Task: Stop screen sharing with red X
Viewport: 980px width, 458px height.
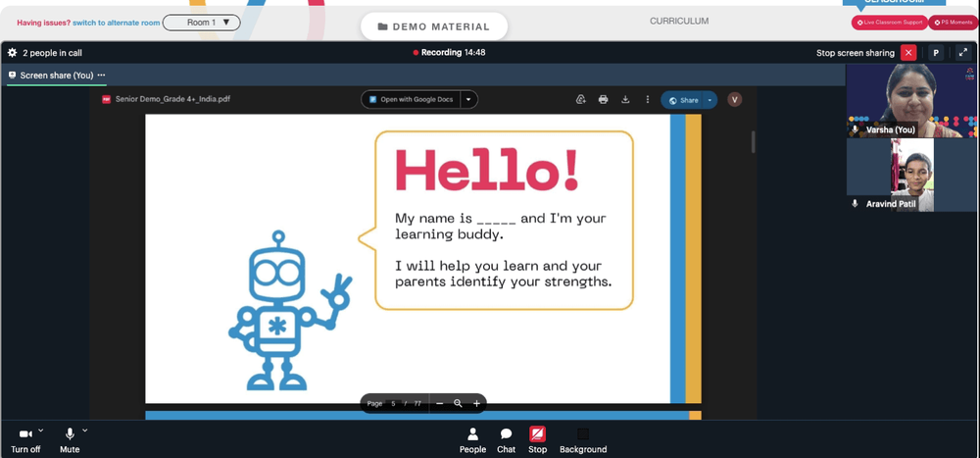Action: pos(908,53)
